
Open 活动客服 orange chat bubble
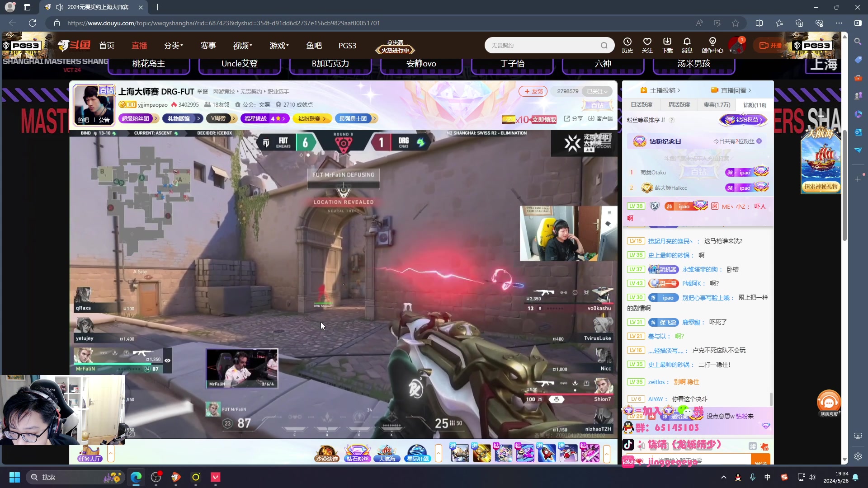pyautogui.click(x=829, y=403)
